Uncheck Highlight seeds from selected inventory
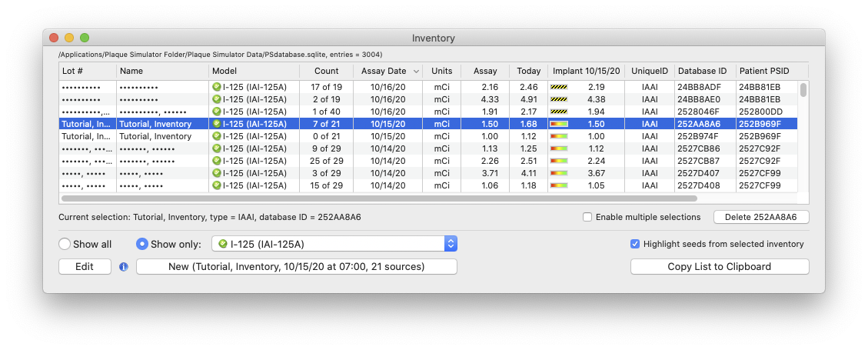Image resolution: width=868 pixels, height=350 pixels. tap(635, 244)
